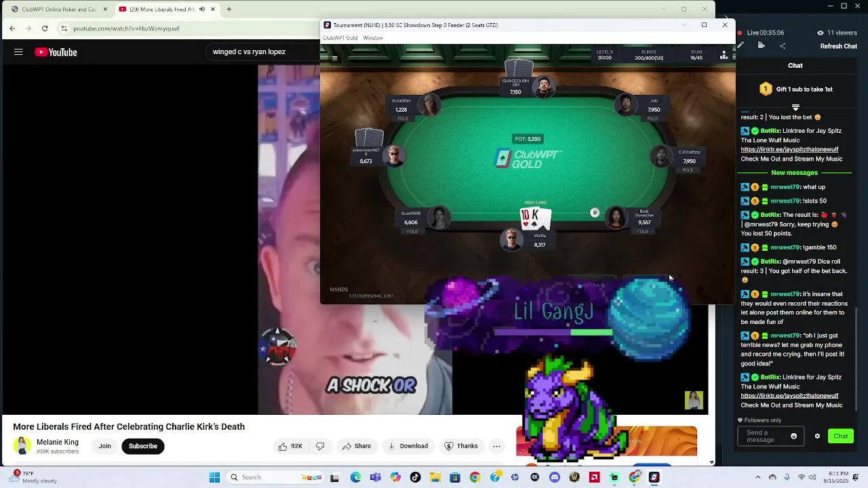Click the 10 and K hole cards
Screen dimensions: 868x488
coord(536,218)
